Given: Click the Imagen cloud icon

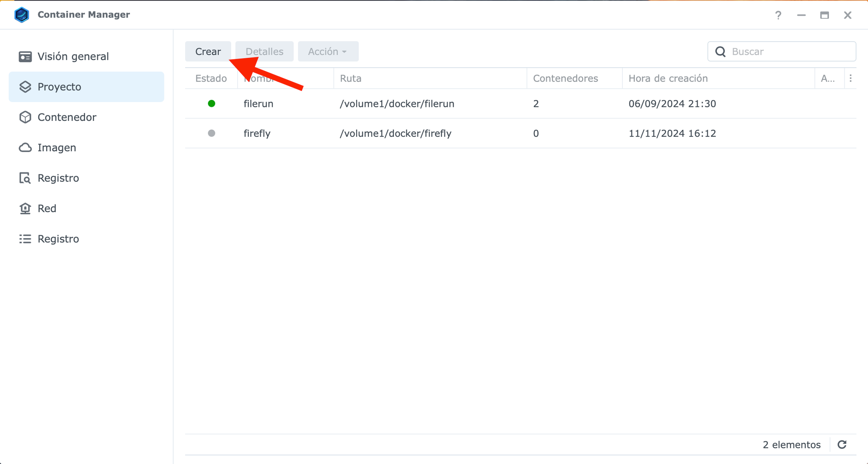Looking at the screenshot, I should (25, 148).
